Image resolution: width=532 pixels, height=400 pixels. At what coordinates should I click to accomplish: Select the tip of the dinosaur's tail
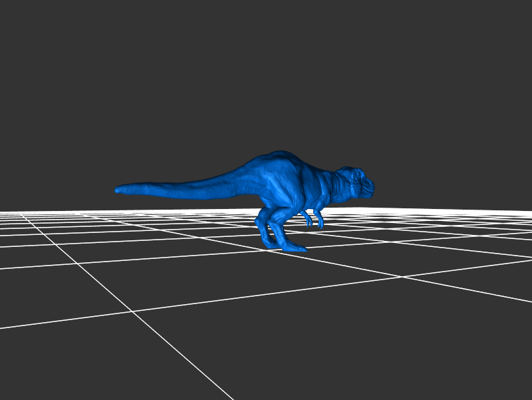pos(119,190)
